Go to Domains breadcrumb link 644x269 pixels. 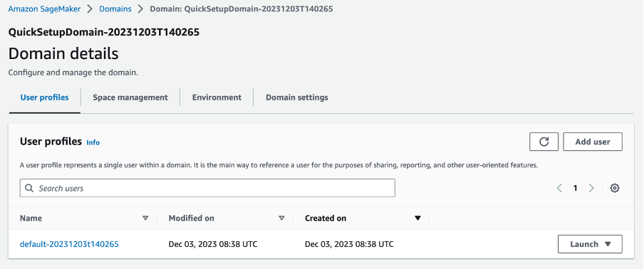click(115, 9)
